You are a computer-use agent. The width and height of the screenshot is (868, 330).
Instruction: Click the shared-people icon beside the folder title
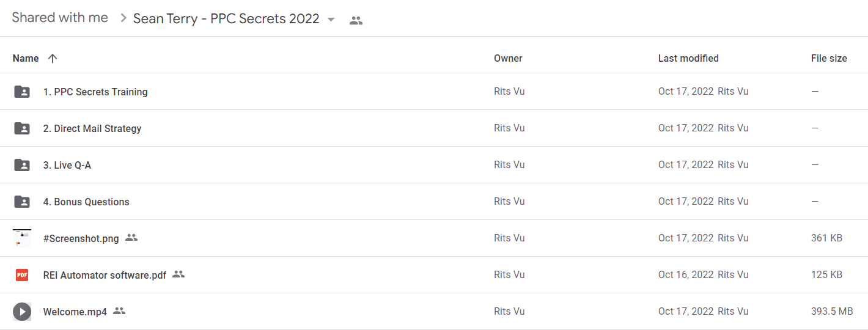tap(356, 20)
